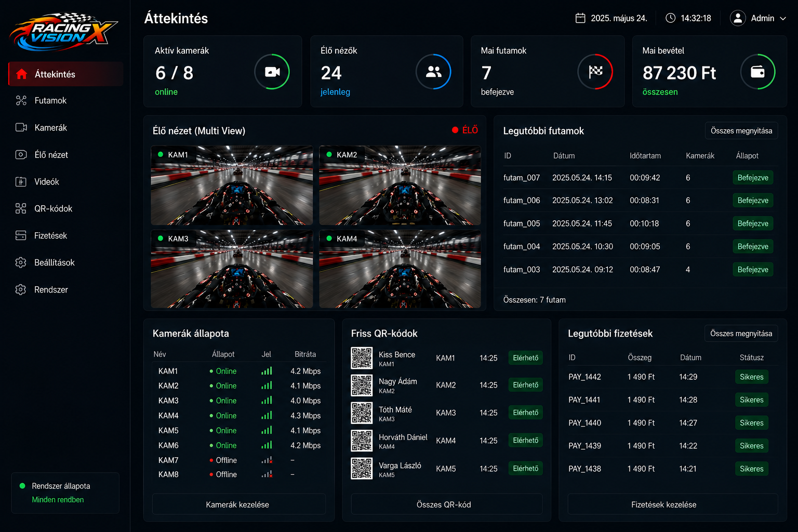Select the futam_005 row ID
Screen dimensions: 798x532
coord(522,223)
